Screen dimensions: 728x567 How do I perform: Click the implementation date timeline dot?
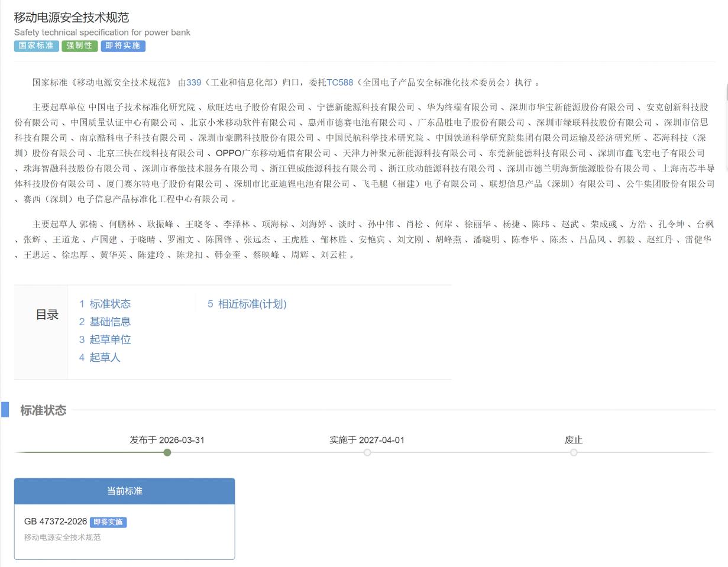click(x=367, y=453)
